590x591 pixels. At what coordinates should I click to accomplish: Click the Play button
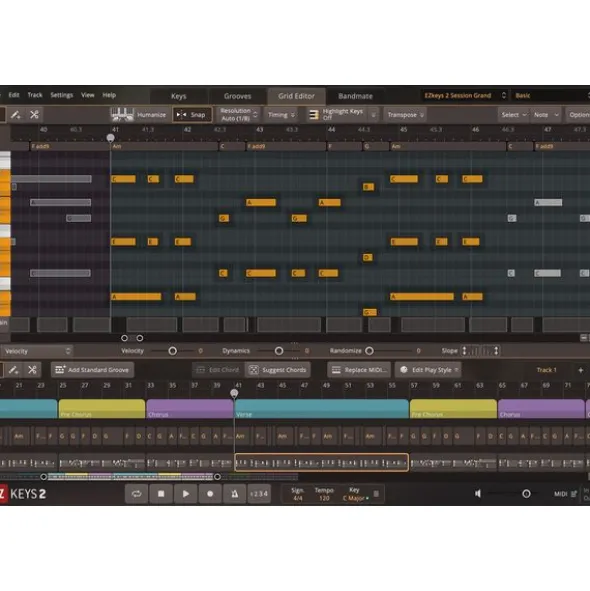(x=185, y=494)
